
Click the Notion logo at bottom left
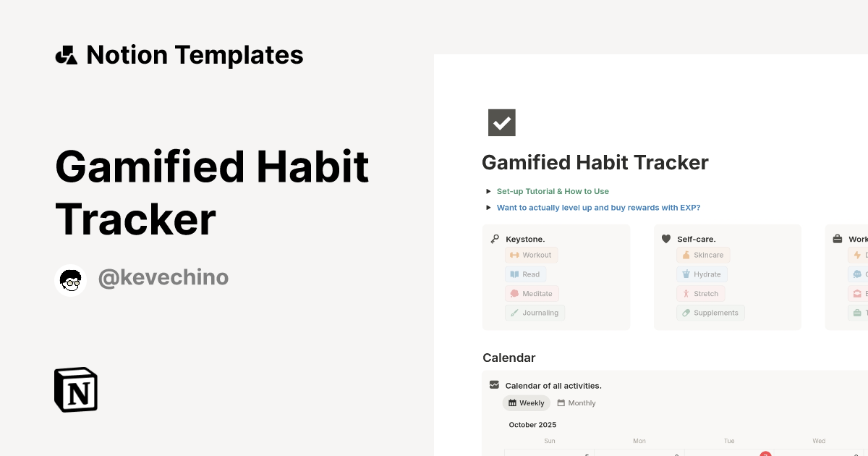click(x=75, y=389)
